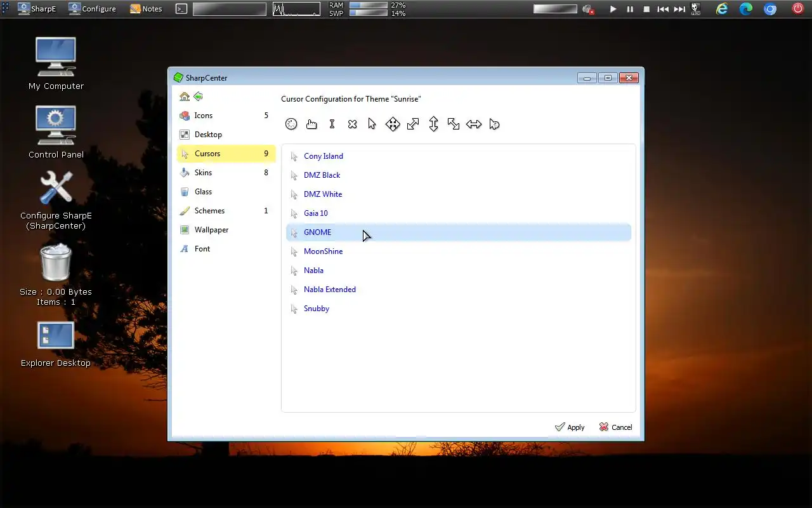Toggle the mute speaker icon

click(x=588, y=9)
